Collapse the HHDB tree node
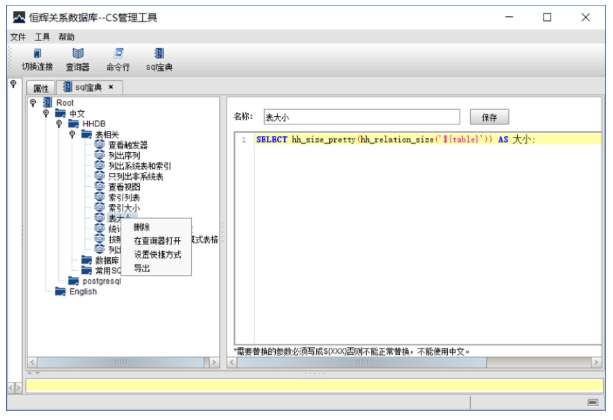 pyautogui.click(x=59, y=124)
